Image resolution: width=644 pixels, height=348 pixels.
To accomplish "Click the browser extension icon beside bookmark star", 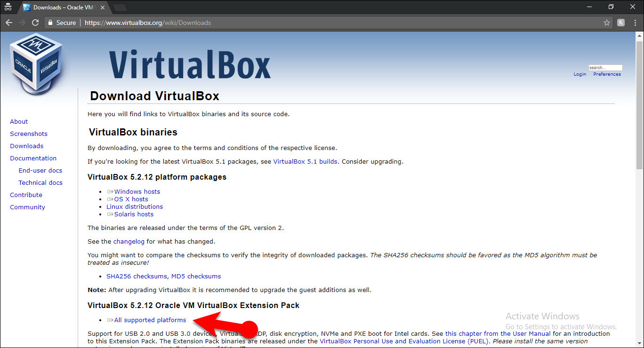I will tap(621, 23).
